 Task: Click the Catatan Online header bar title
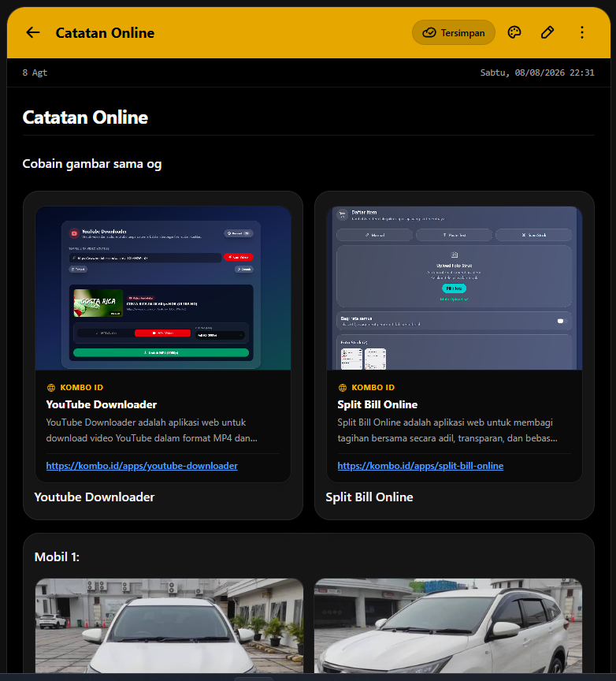pos(105,33)
